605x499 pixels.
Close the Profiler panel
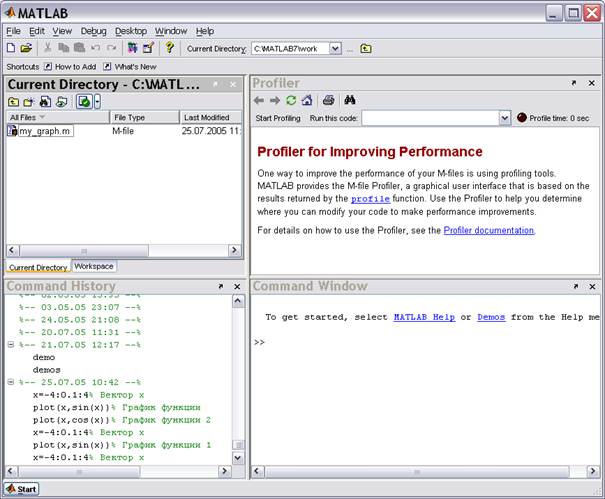(x=591, y=83)
